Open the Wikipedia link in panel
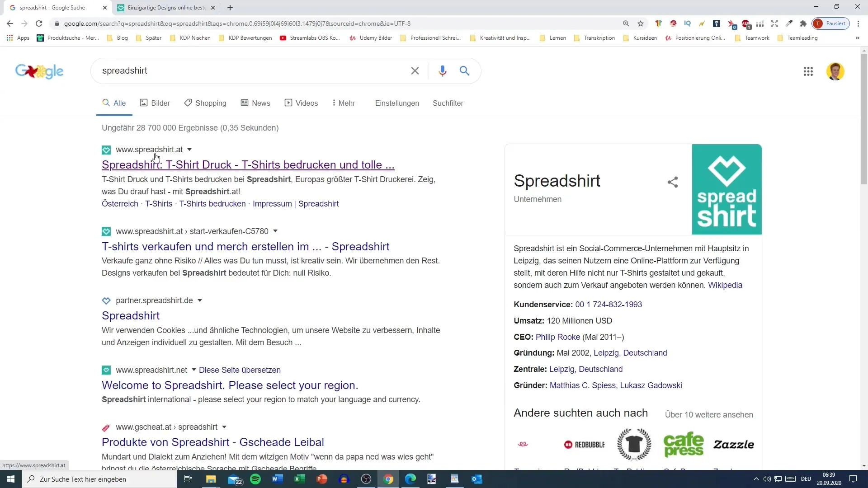868x488 pixels. [x=725, y=285]
